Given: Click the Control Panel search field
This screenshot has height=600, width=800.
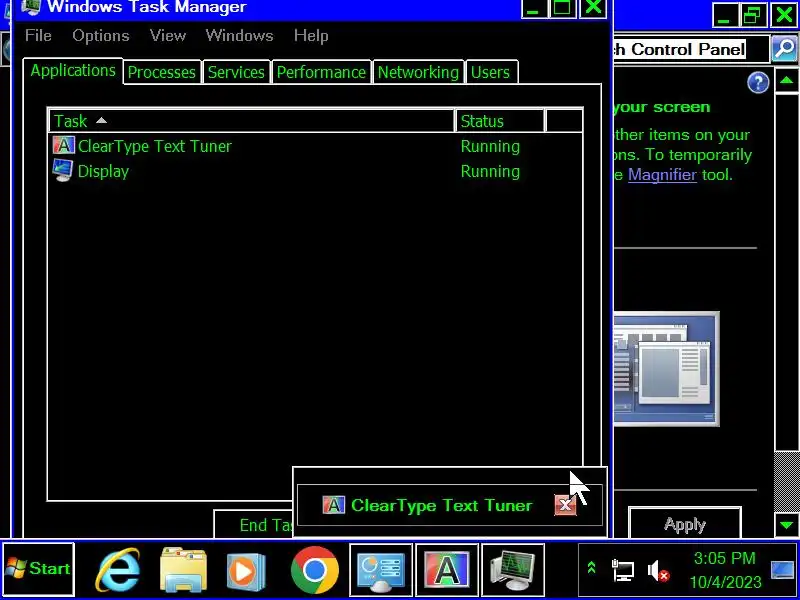Looking at the screenshot, I should pos(690,49).
